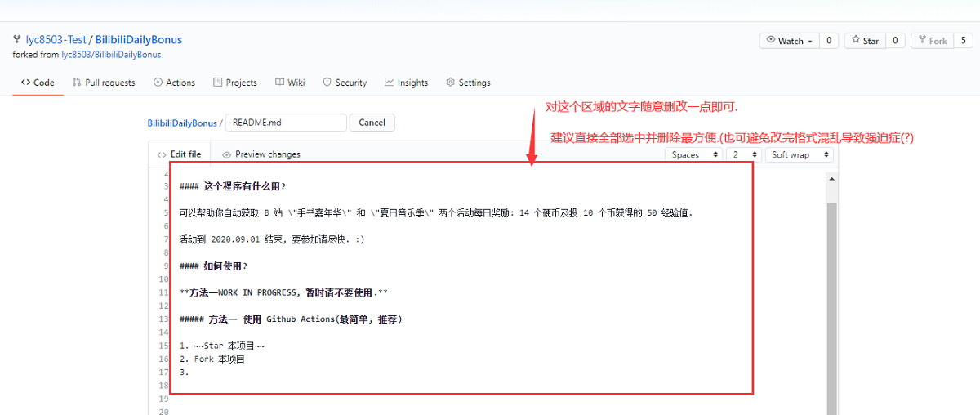Click the star icon on Star button
The width and height of the screenshot is (980, 415).
pyautogui.click(x=855, y=41)
